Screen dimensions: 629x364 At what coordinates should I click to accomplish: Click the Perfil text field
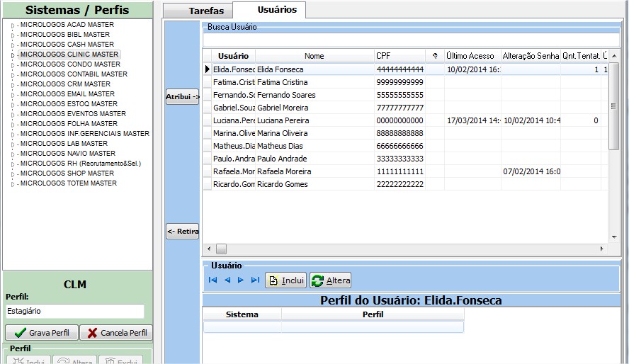(x=74, y=311)
